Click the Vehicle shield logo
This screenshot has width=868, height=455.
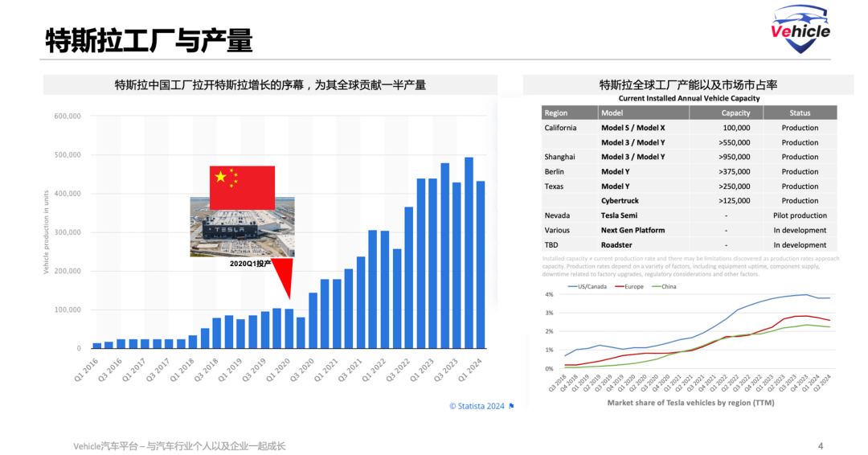tap(800, 29)
